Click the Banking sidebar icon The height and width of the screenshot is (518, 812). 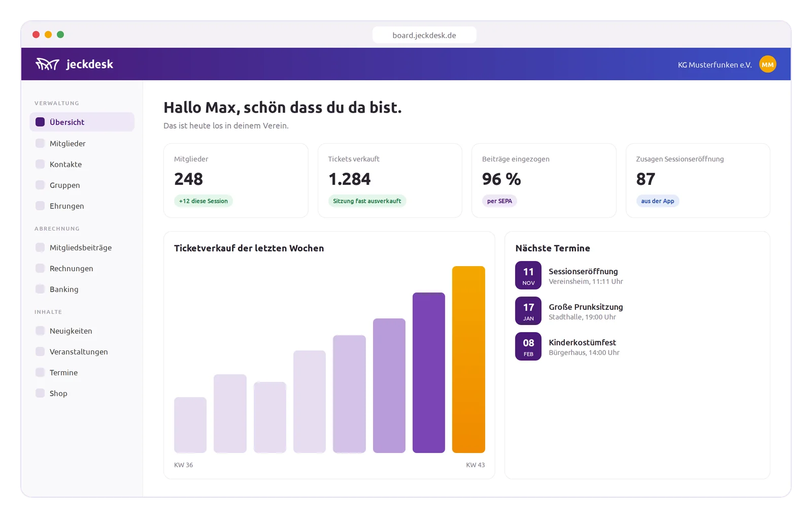click(40, 289)
